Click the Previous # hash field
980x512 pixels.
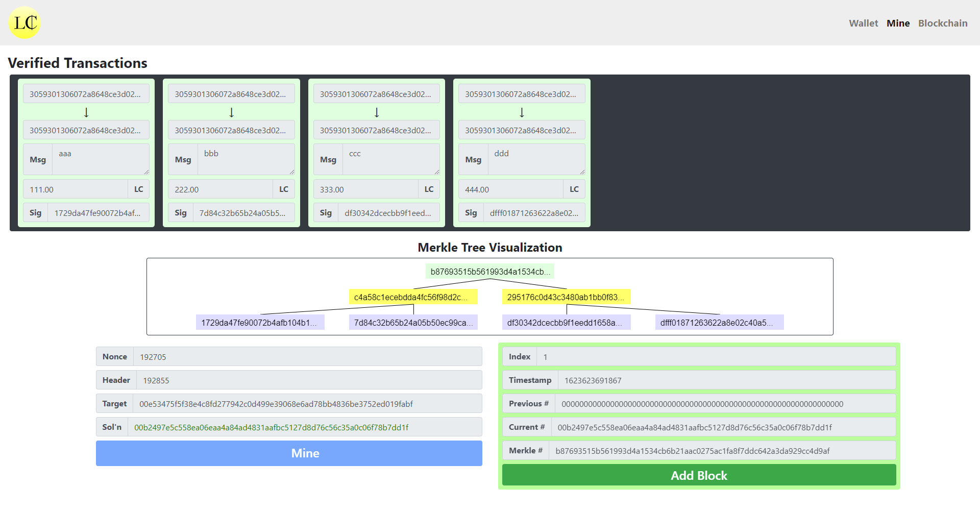[x=725, y=404]
